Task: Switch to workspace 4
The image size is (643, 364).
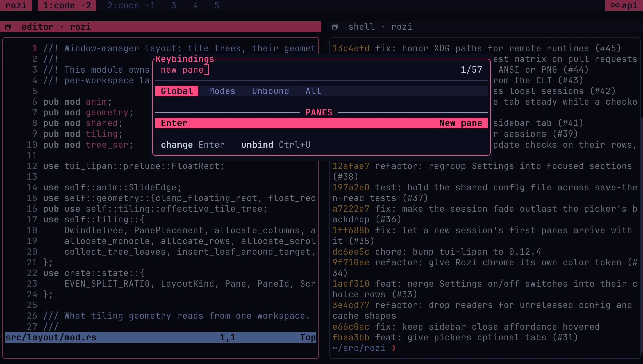Action: pyautogui.click(x=195, y=5)
